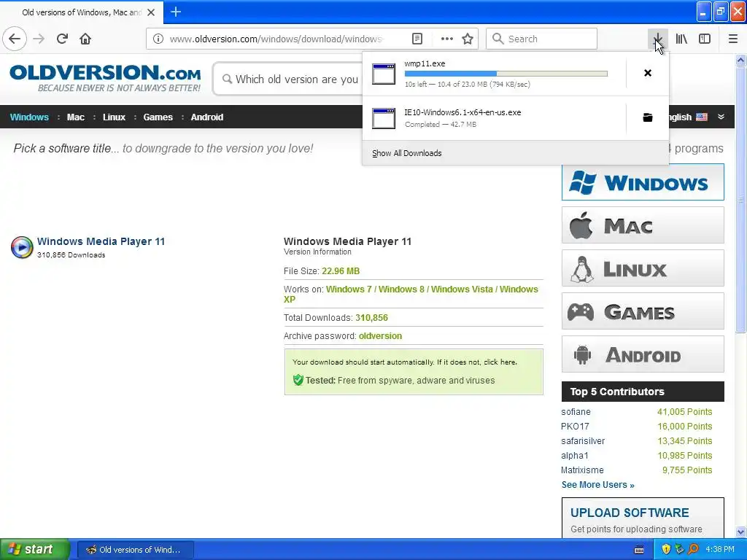The height and width of the screenshot is (560, 747).
Task: Click the page vertical scrollbar thumb
Action: pos(741,200)
